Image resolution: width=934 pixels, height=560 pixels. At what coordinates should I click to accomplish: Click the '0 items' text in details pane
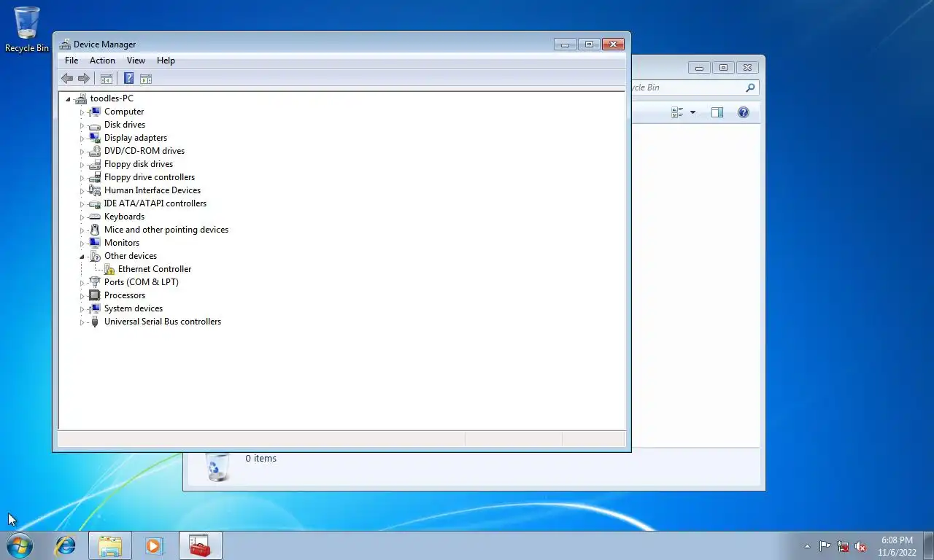pos(260,459)
